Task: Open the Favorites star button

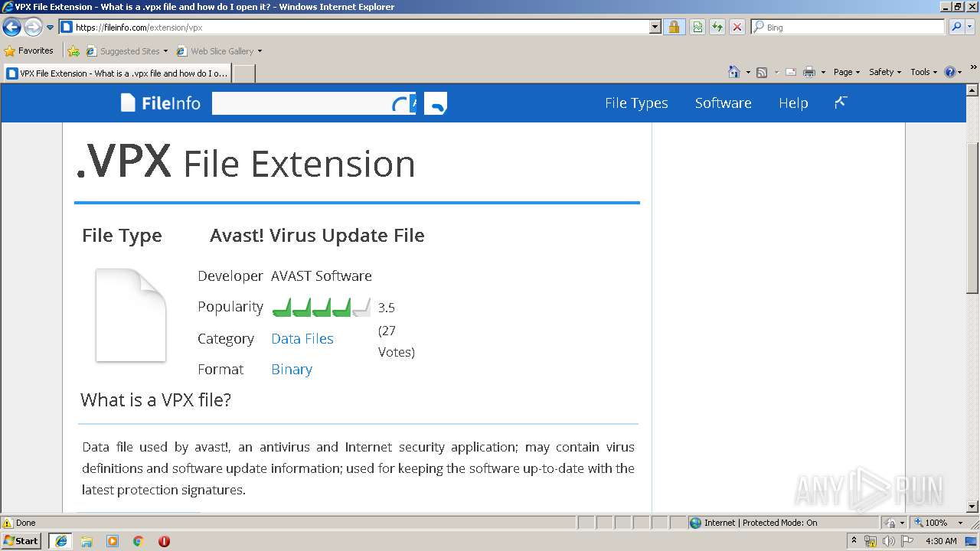Action: (28, 51)
